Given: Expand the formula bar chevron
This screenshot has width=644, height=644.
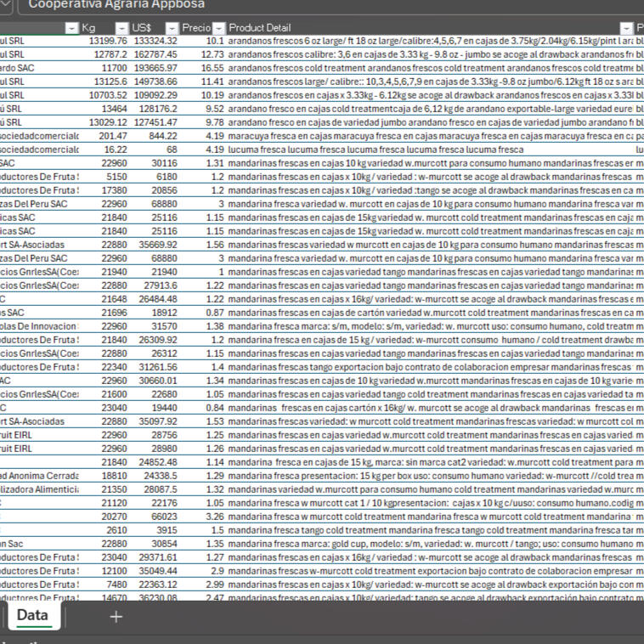Looking at the screenshot, I should point(6,4).
